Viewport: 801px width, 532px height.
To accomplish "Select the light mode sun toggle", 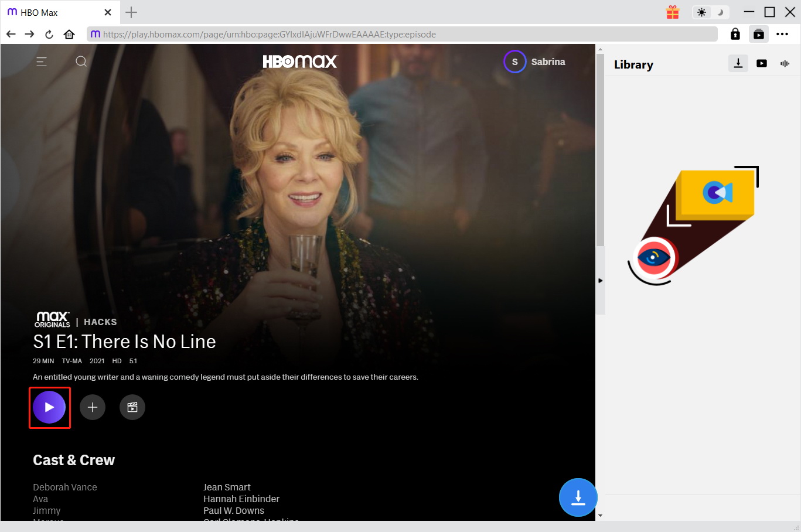I will pos(702,12).
